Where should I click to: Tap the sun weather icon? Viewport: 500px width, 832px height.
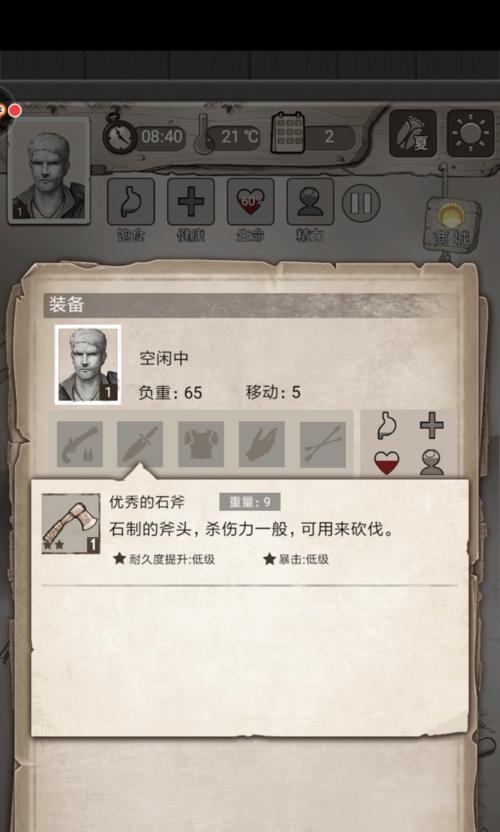(471, 134)
